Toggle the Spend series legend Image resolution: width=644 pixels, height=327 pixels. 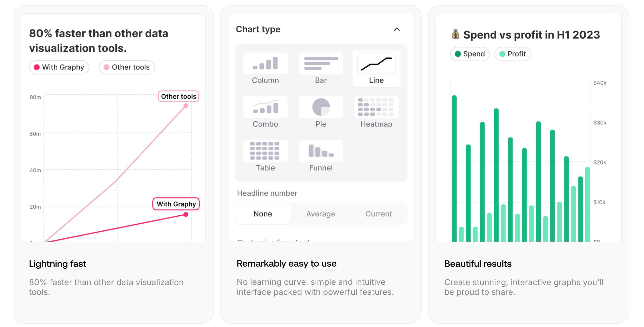click(470, 54)
